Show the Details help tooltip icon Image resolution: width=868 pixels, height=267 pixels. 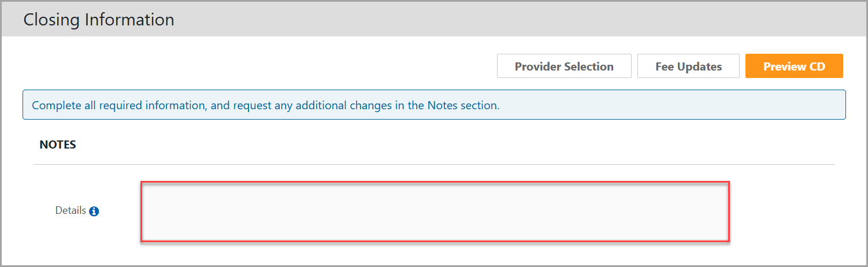[94, 212]
